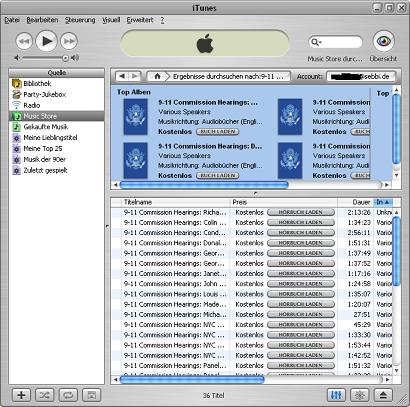Screen dimensions: 410x407
Task: Select the 9-11 Commission Hearings: Micha... row
Action: tap(252, 314)
